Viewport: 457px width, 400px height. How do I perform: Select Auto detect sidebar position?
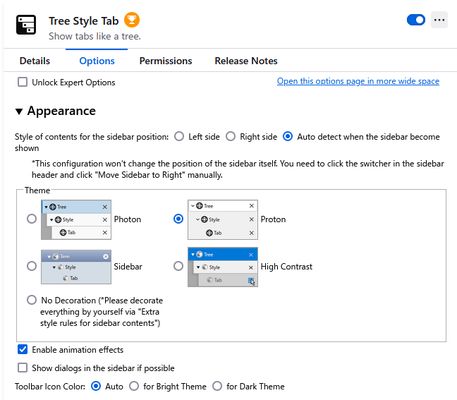pyautogui.click(x=288, y=136)
